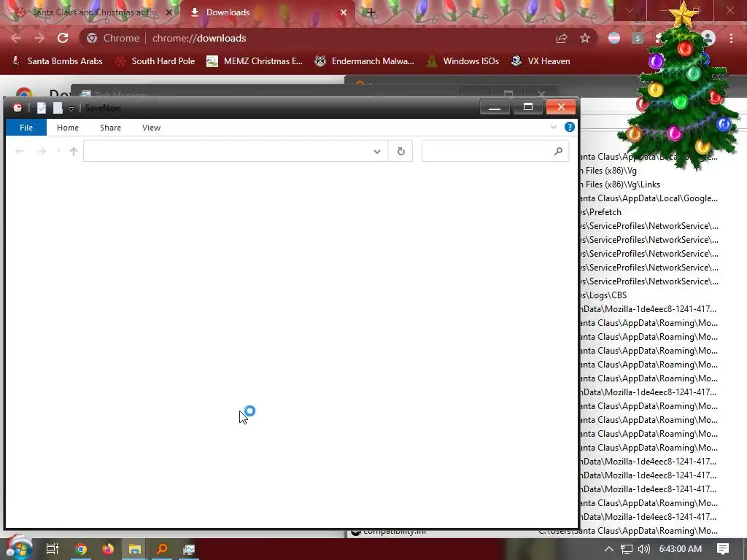The image size is (747, 560).
Task: Bookmark this page with the star icon
Action: pos(585,38)
